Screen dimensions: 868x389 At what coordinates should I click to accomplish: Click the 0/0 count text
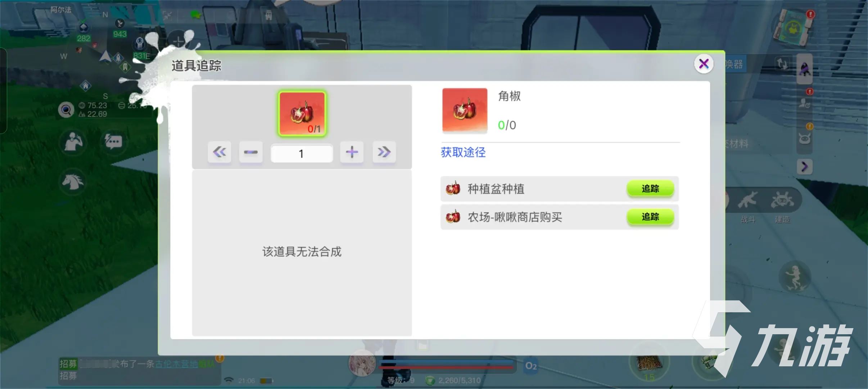tap(507, 125)
